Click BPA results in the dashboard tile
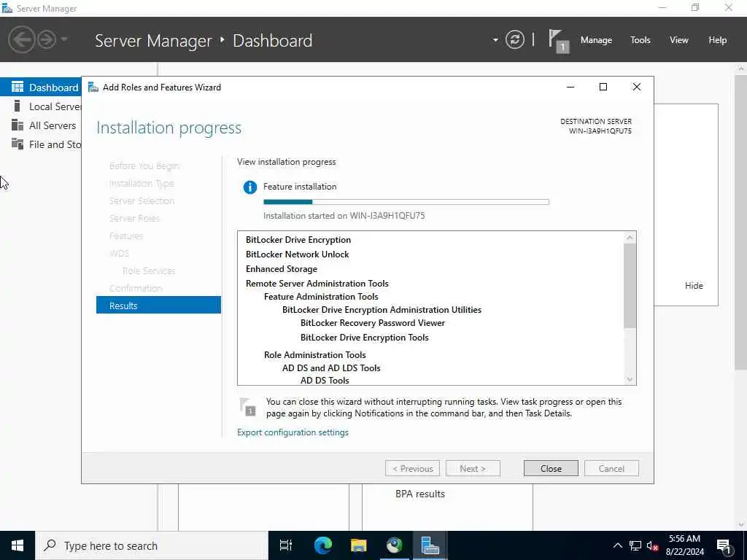The image size is (747, 560). 419,494
